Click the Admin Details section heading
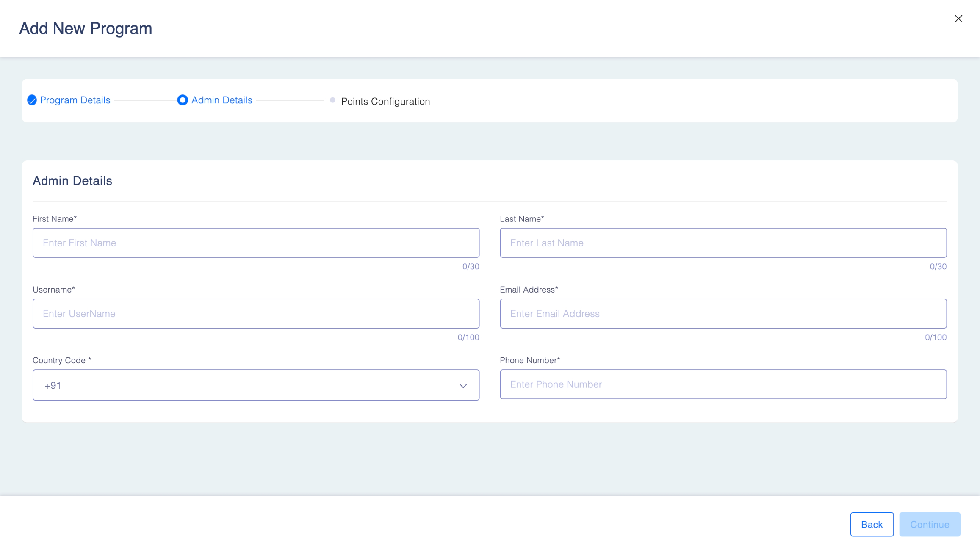980x553 pixels. click(72, 181)
